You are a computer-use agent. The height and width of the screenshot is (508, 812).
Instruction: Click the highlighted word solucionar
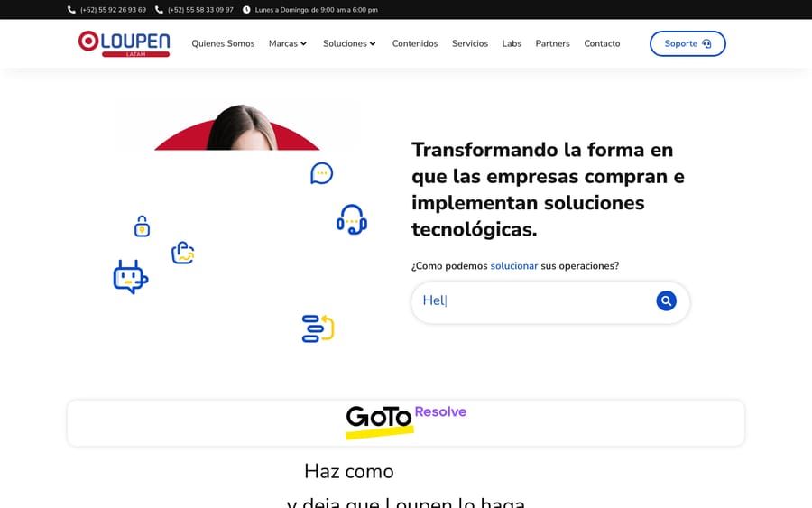(x=514, y=265)
